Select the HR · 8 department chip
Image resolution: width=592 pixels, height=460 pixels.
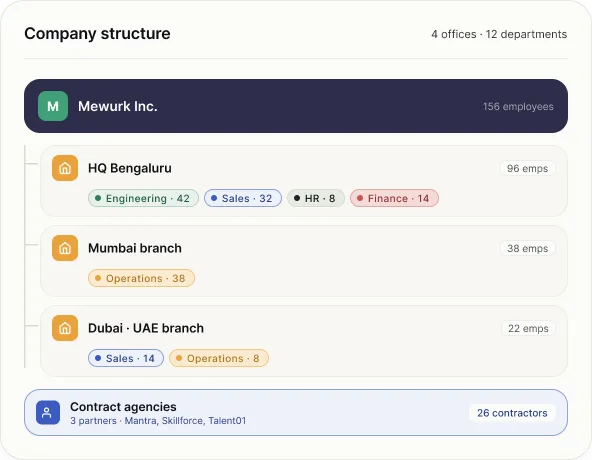click(x=316, y=198)
